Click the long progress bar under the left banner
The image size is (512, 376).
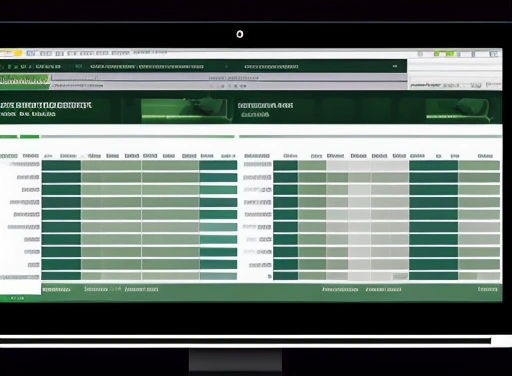click(x=138, y=136)
